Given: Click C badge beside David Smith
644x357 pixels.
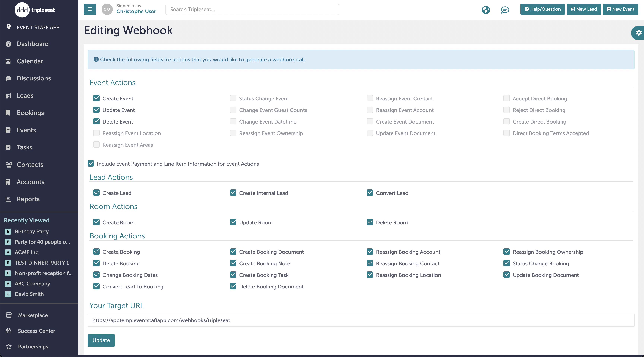Looking at the screenshot, I should tap(8, 294).
